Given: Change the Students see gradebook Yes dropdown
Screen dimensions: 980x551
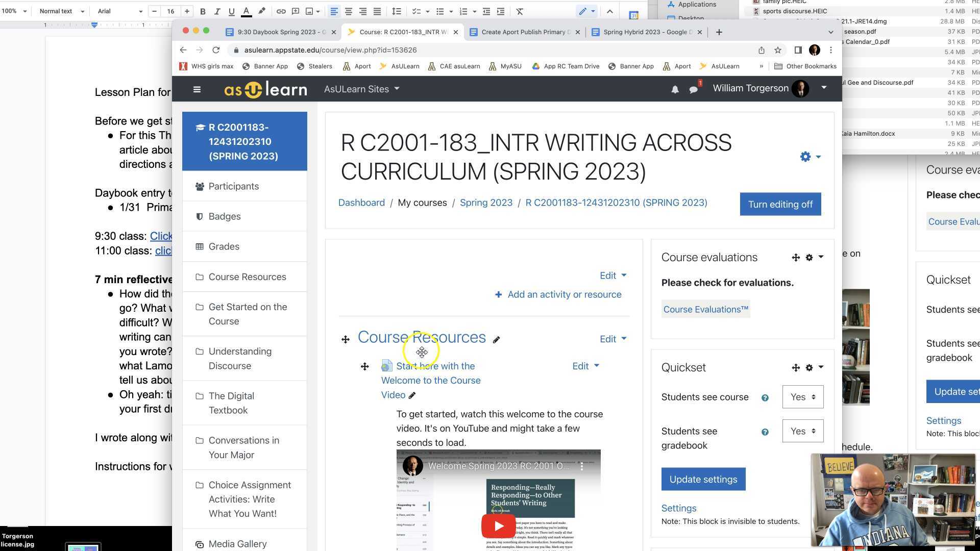Looking at the screenshot, I should (x=802, y=431).
